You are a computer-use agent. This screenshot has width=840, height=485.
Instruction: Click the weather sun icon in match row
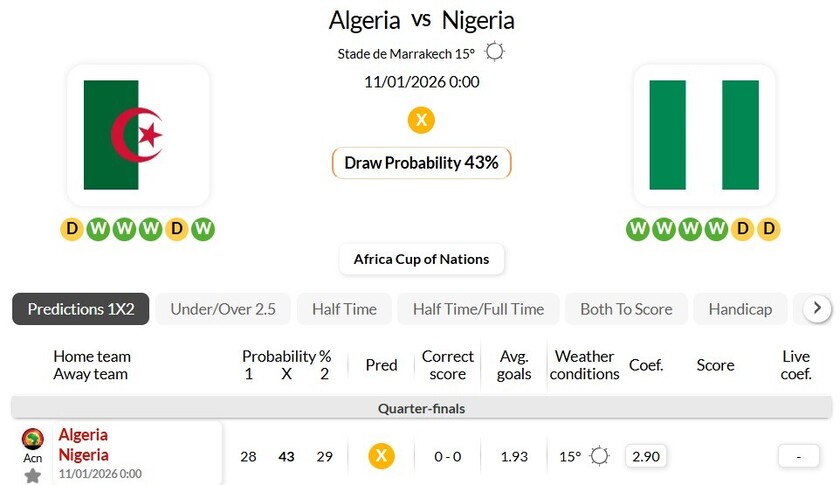[x=599, y=456]
